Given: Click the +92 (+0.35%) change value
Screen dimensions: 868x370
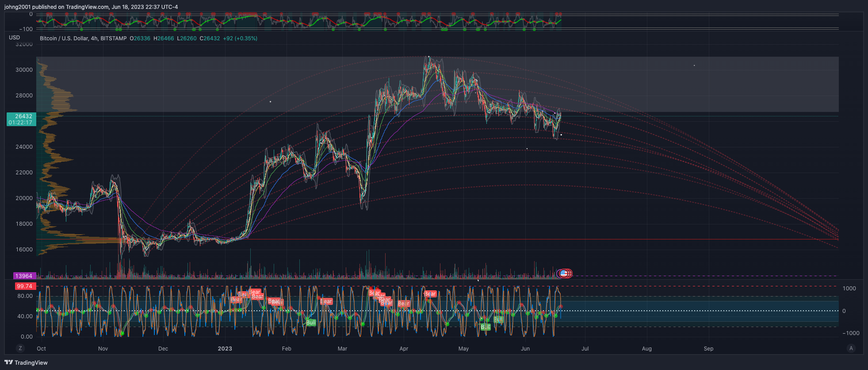Looking at the screenshot, I should [240, 39].
